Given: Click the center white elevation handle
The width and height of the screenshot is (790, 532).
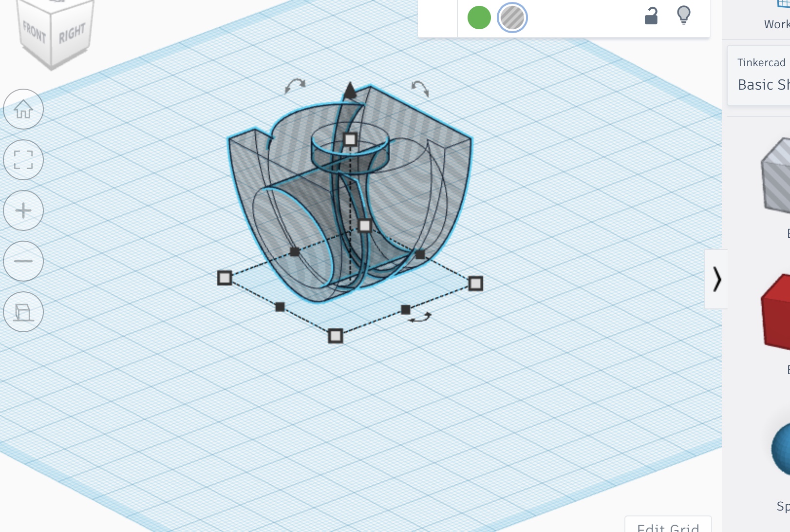Looking at the screenshot, I should [x=365, y=226].
